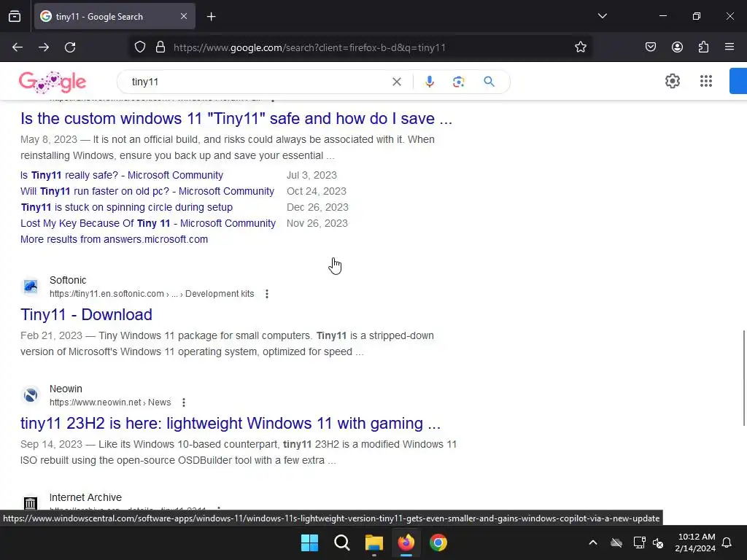Click the Internet Archive favicon

31,503
